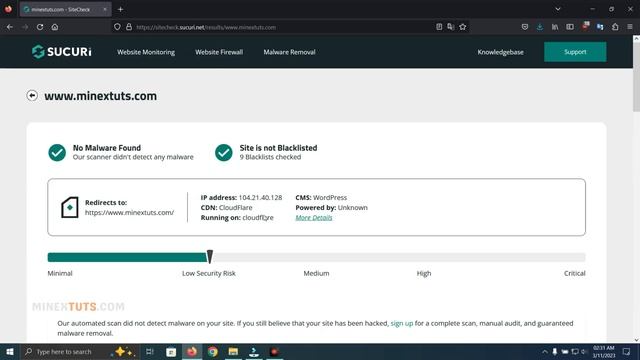Open the extensions puzzle icon
Screen dimensions: 640x360
[615, 27]
